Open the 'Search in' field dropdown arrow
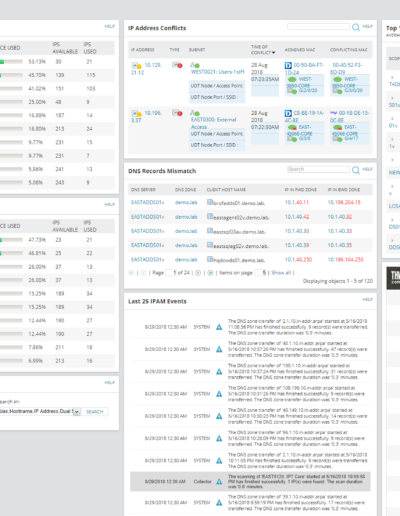Image resolution: width=400 pixels, height=516 pixels. click(77, 412)
